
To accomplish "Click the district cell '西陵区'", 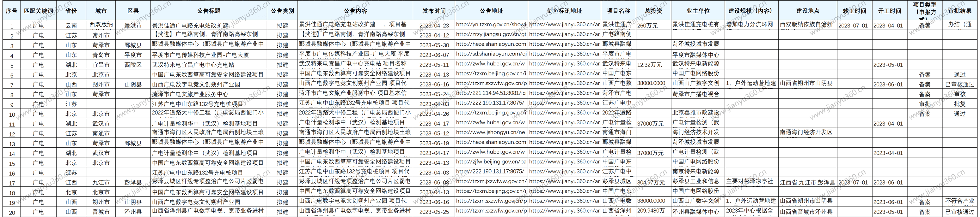I will pyautogui.click(x=133, y=65).
